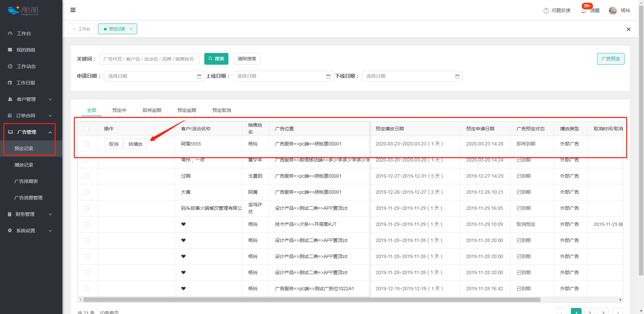Expand the 财务管理 menu chevron
This screenshot has height=314, width=644.
[x=50, y=214]
